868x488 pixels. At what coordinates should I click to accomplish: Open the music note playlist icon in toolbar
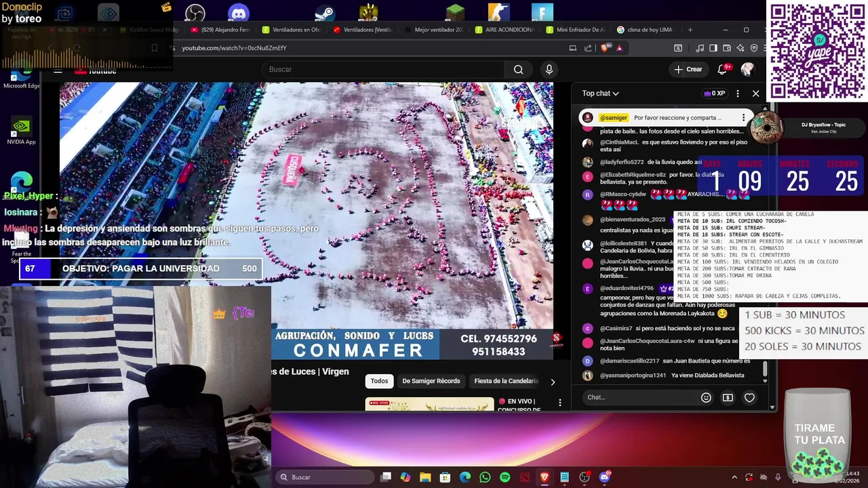pos(700,48)
